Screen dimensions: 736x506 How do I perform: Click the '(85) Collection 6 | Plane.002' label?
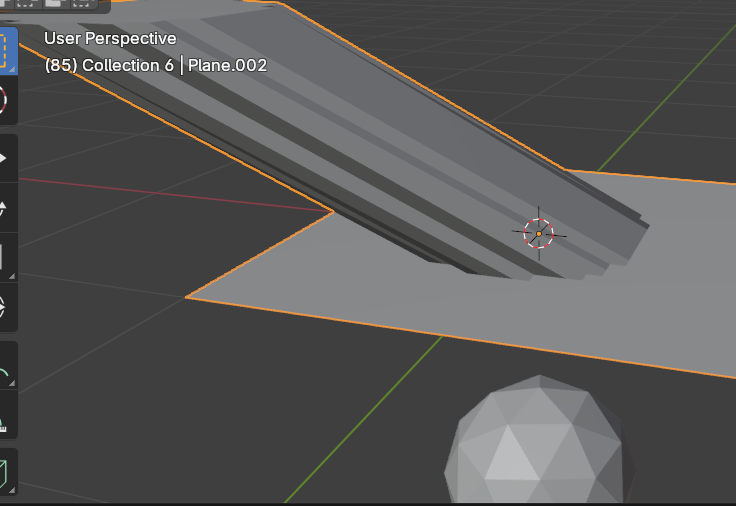156,65
